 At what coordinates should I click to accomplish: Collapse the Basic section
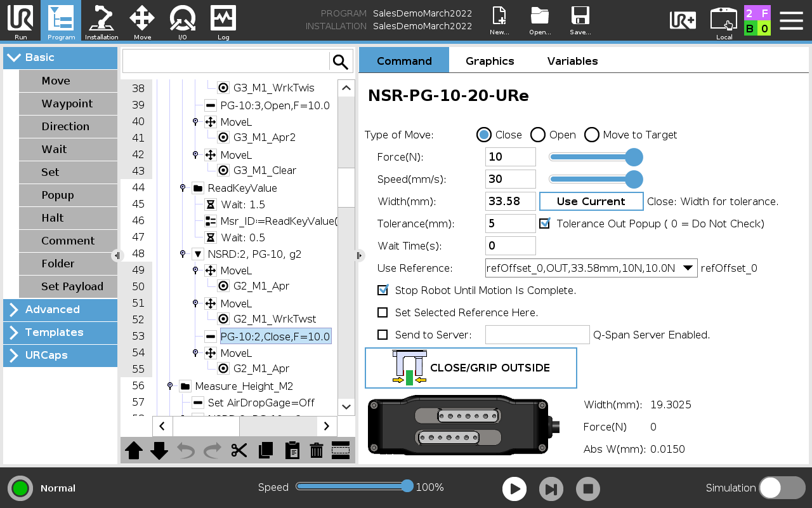point(60,57)
